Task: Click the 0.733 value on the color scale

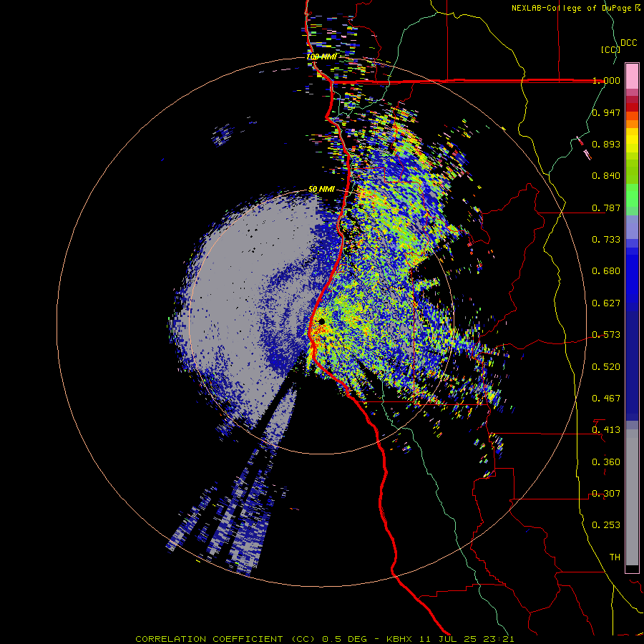Action: click(x=606, y=240)
